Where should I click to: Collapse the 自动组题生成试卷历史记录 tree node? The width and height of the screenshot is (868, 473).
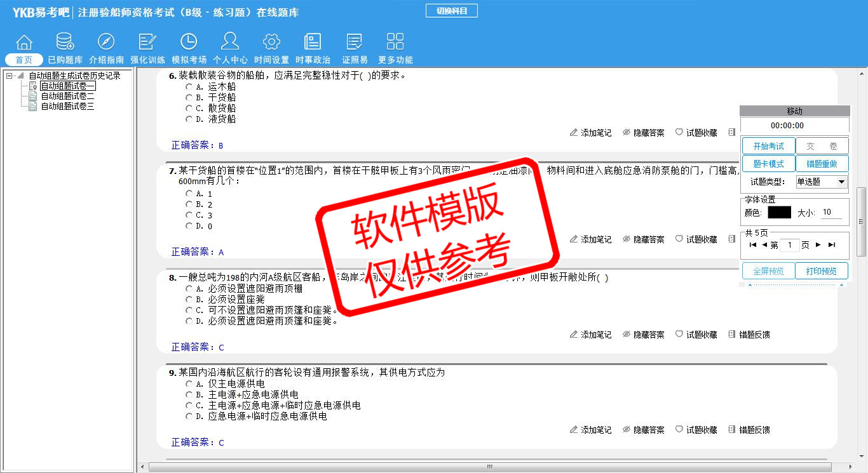pos(10,76)
